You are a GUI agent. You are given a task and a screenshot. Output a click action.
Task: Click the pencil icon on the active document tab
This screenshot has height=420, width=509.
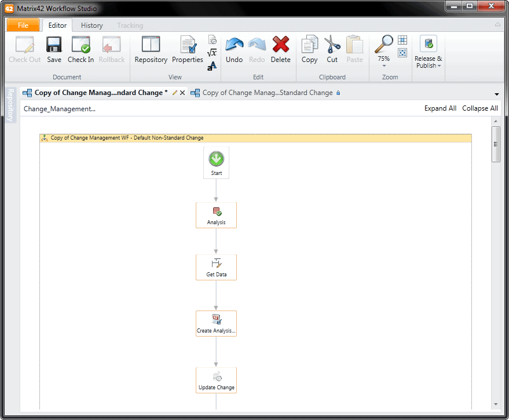175,93
